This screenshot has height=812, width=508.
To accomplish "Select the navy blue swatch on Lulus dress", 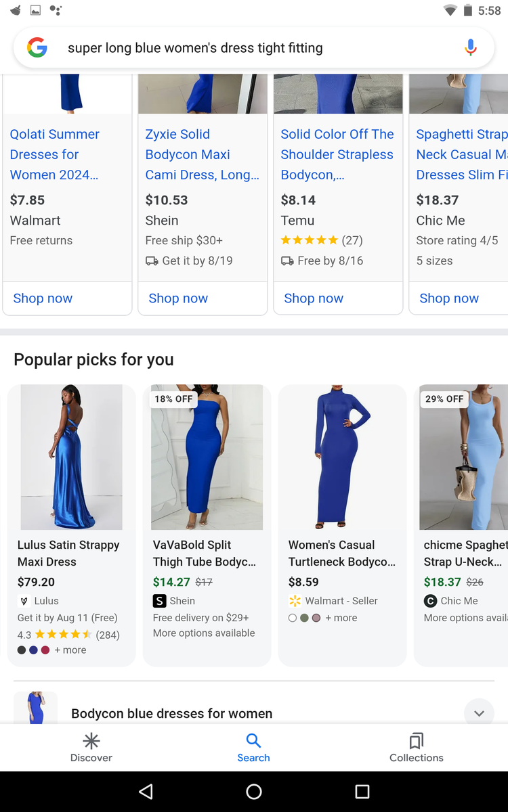I will (33, 650).
